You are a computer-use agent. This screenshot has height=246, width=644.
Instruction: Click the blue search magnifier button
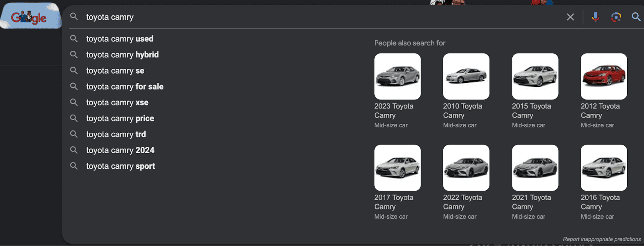pos(636,17)
